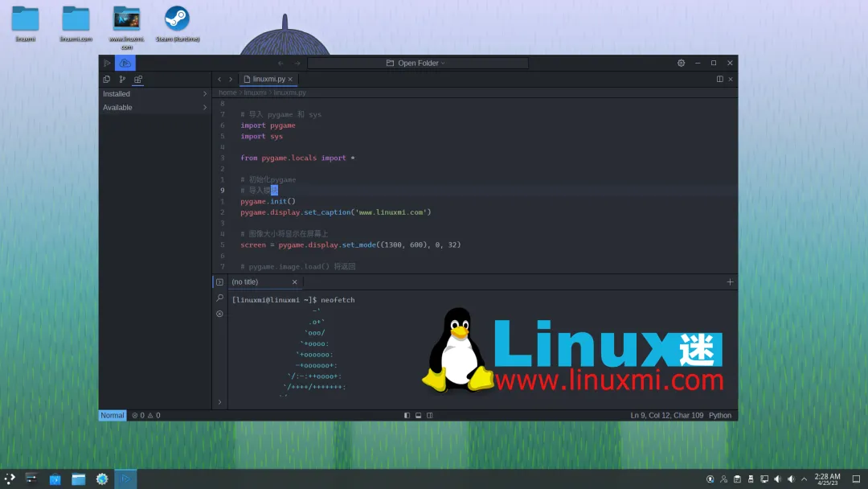Expand hidden system tray icons arrow
The image size is (868, 489).
(805, 479)
